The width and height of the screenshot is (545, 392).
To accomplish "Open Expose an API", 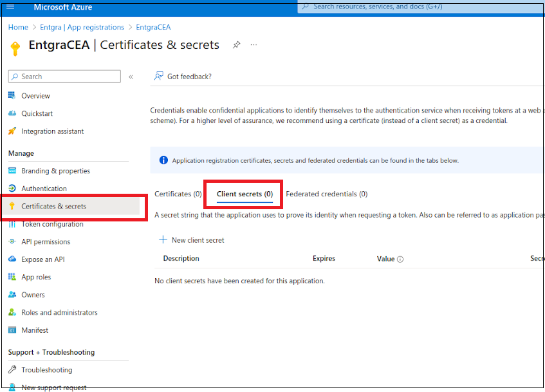I will point(43,259).
